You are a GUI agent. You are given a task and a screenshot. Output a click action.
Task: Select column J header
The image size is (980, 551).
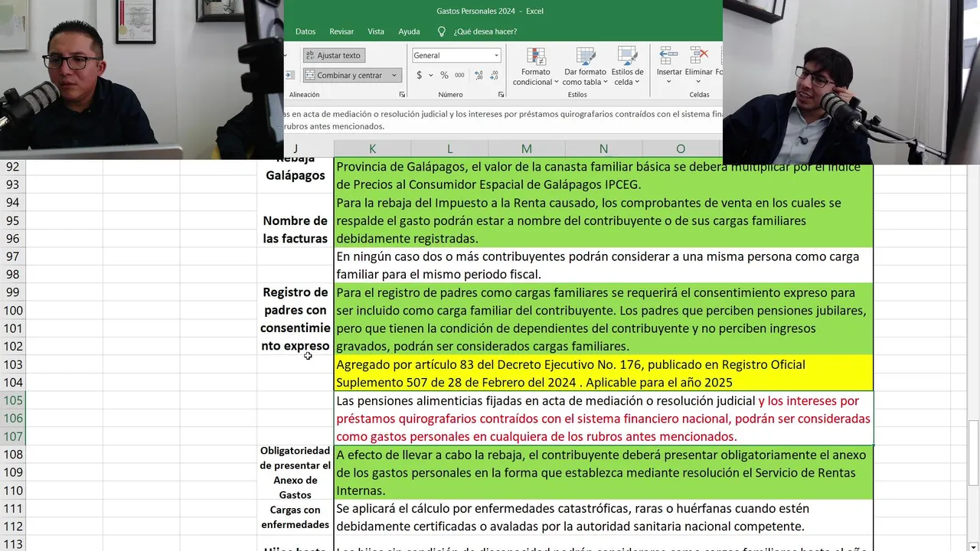click(296, 148)
